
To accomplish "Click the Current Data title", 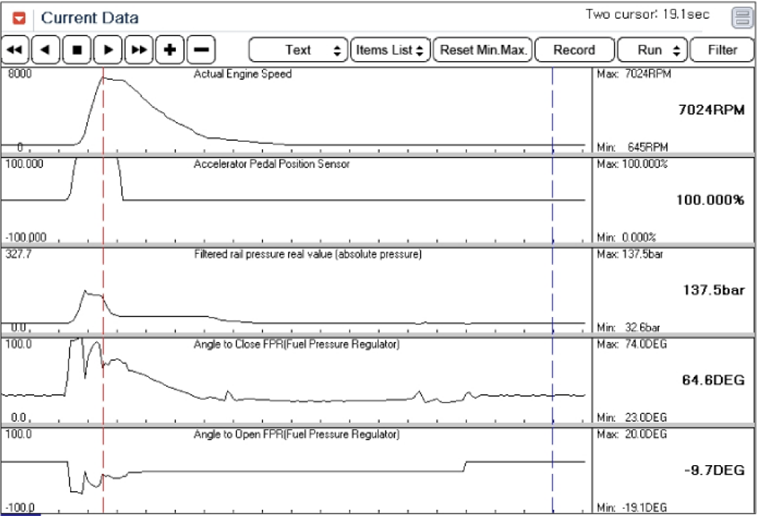I will pos(90,18).
